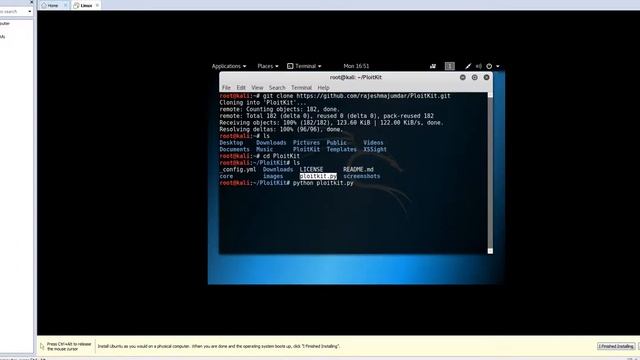Click the Videos directory name

pyautogui.click(x=373, y=143)
